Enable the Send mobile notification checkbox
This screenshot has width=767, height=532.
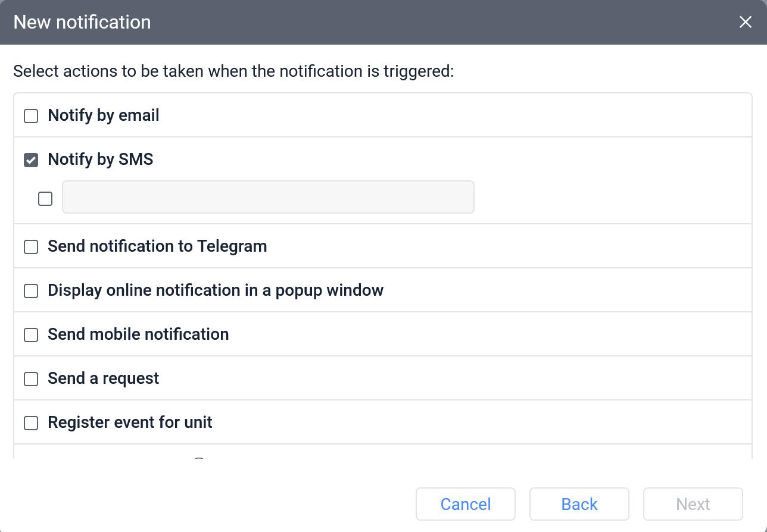coord(31,334)
